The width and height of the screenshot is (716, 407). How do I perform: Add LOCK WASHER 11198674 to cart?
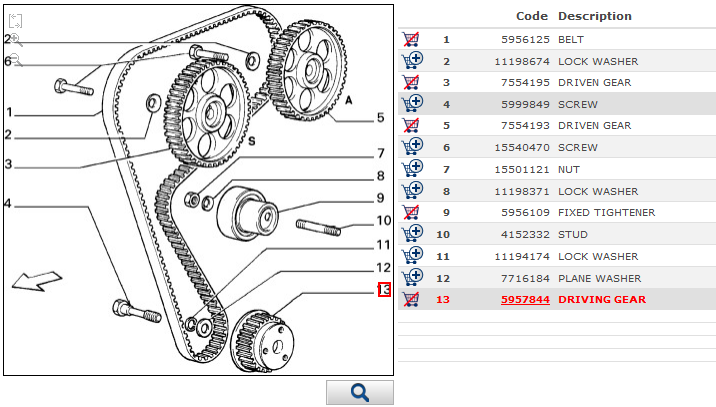[x=411, y=61]
